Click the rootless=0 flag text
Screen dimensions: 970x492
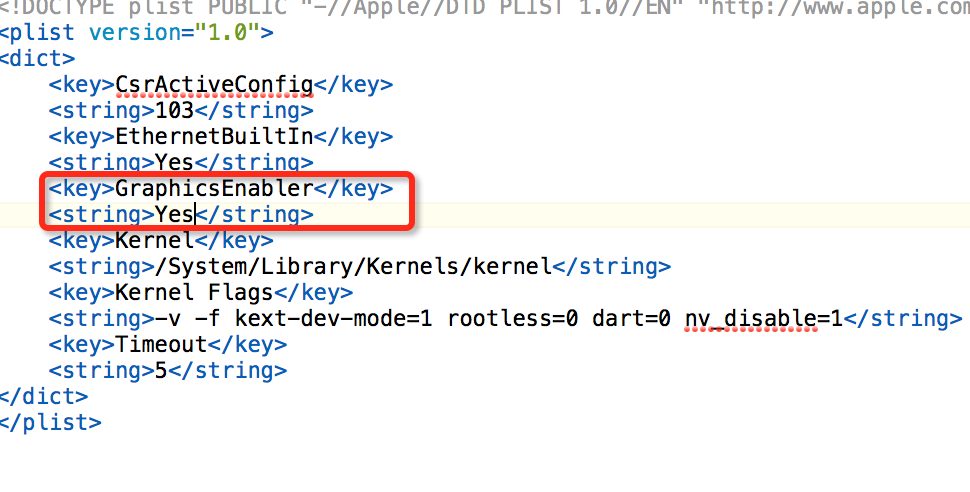click(512, 318)
